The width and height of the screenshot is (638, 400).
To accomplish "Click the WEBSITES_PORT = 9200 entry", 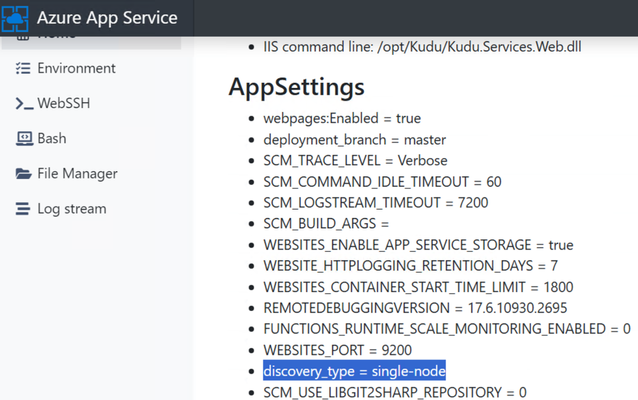I will tap(337, 350).
